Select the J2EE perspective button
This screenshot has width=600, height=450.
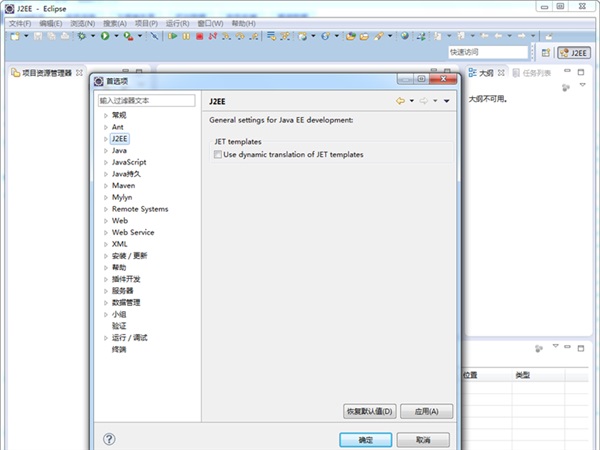574,53
